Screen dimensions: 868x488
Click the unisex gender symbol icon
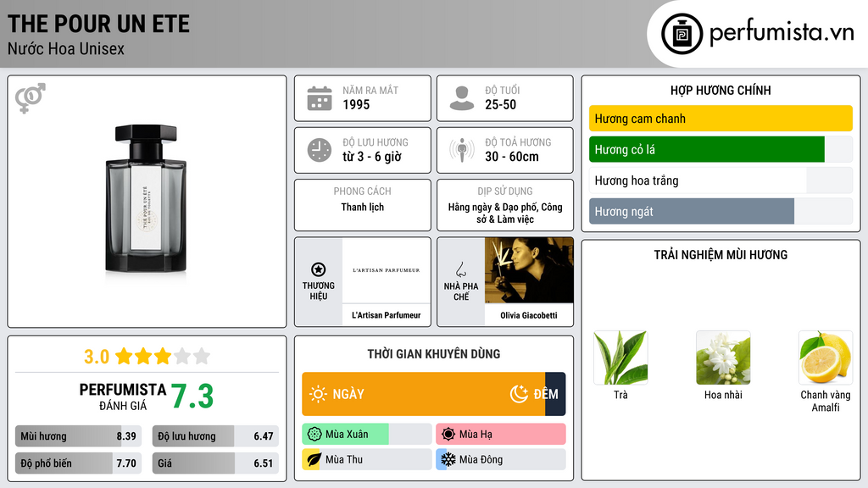(x=31, y=98)
